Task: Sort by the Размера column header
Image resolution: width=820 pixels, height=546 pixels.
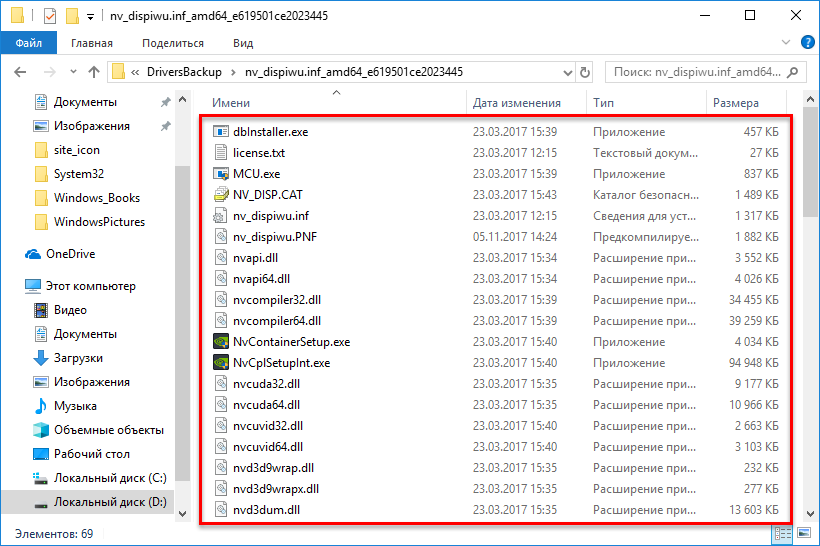Action: click(735, 103)
